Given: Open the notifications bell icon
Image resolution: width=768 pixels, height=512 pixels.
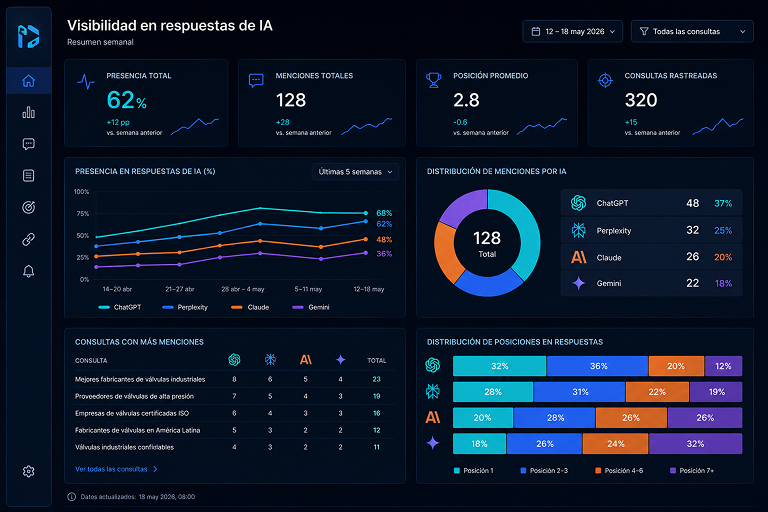Looking at the screenshot, I should (x=28, y=271).
